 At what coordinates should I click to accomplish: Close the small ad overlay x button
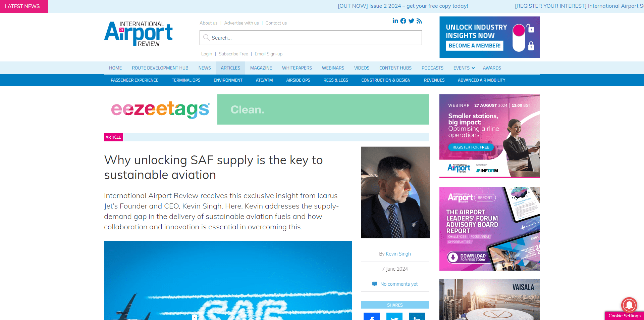pyautogui.click(x=195, y=318)
